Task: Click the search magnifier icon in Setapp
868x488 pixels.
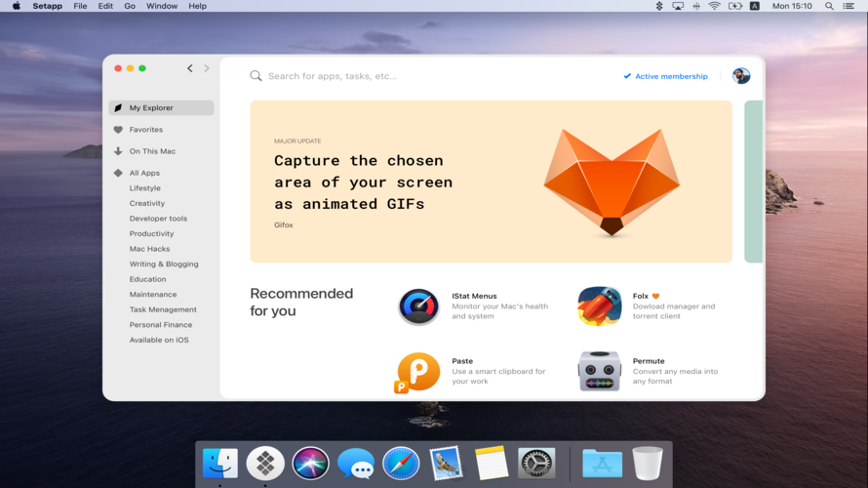Action: pyautogui.click(x=256, y=76)
